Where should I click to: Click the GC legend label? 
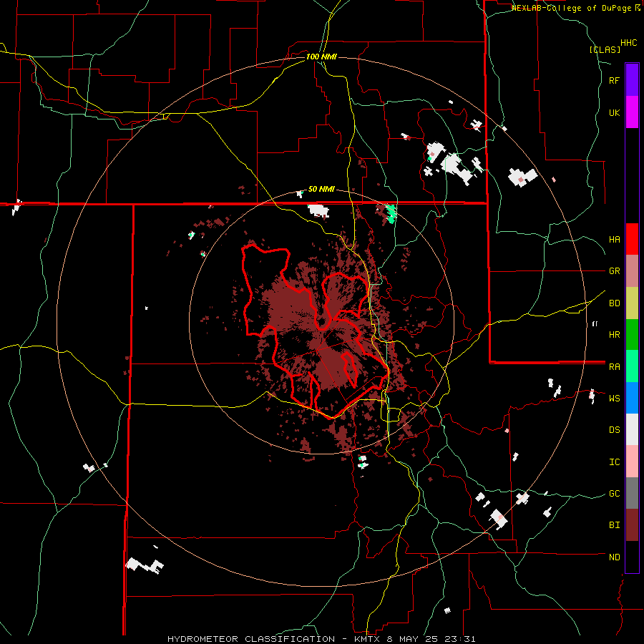coord(614,494)
